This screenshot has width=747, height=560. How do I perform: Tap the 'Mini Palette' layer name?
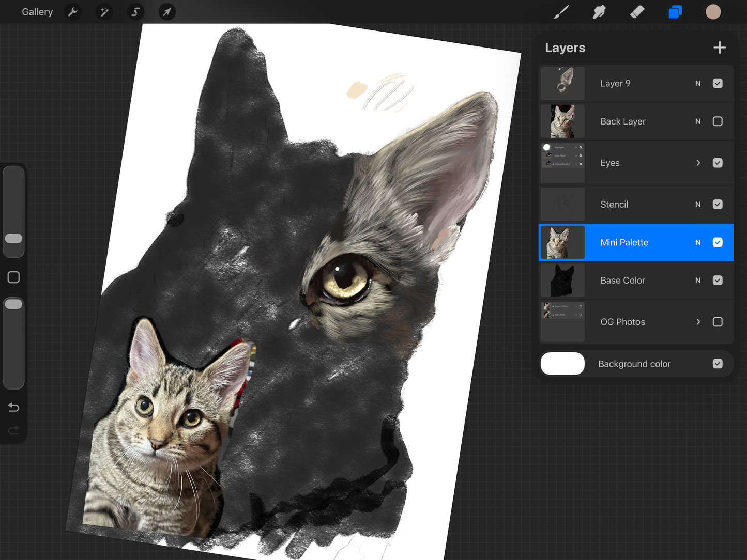[624, 242]
